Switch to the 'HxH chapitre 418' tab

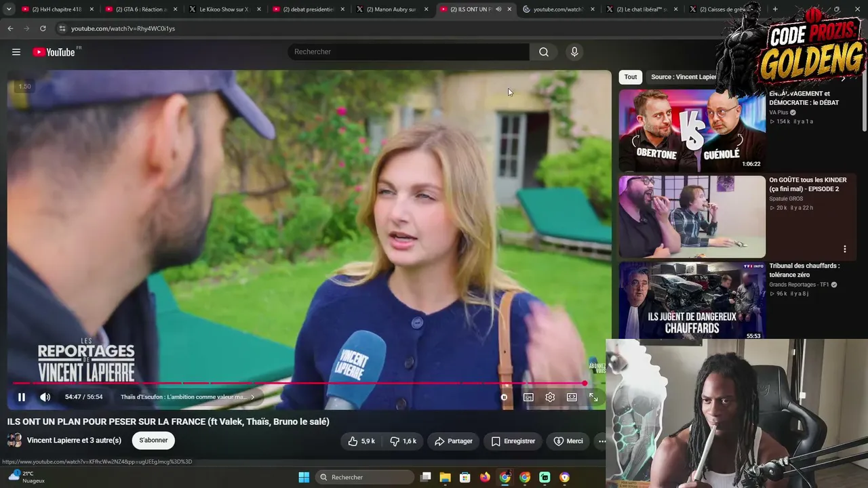(58, 9)
